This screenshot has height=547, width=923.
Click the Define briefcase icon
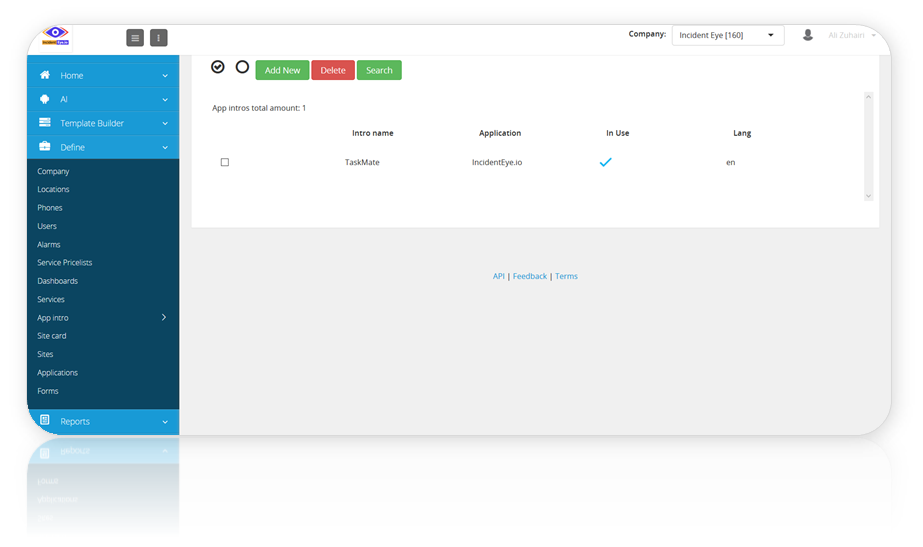pyautogui.click(x=45, y=147)
